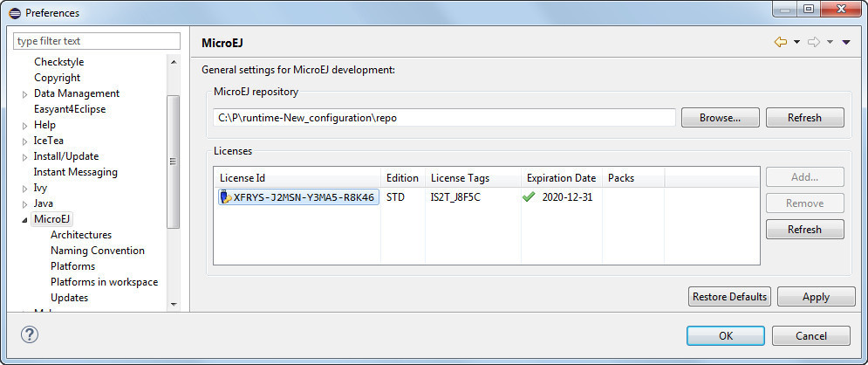This screenshot has width=868, height=365.
Task: Sort by the Packs column header
Action: click(633, 178)
